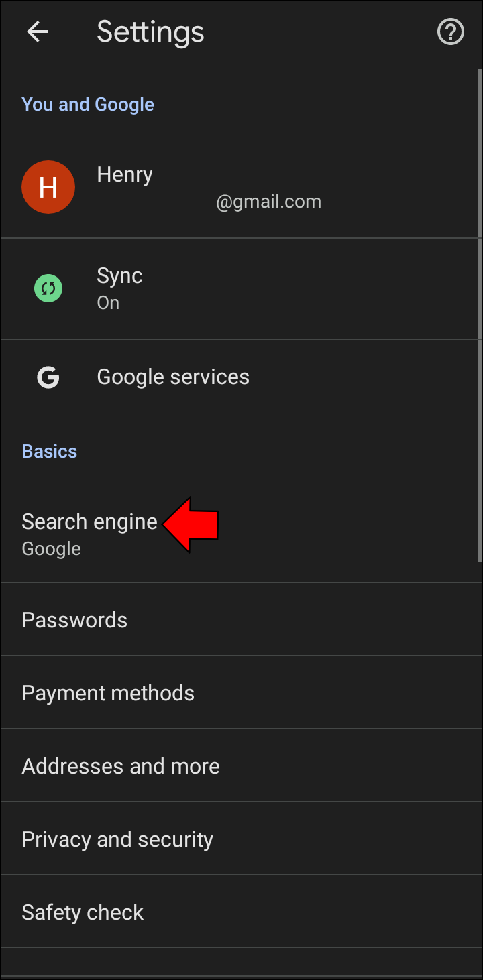Image resolution: width=483 pixels, height=980 pixels.
Task: Open Safety check
Action: coord(83,912)
